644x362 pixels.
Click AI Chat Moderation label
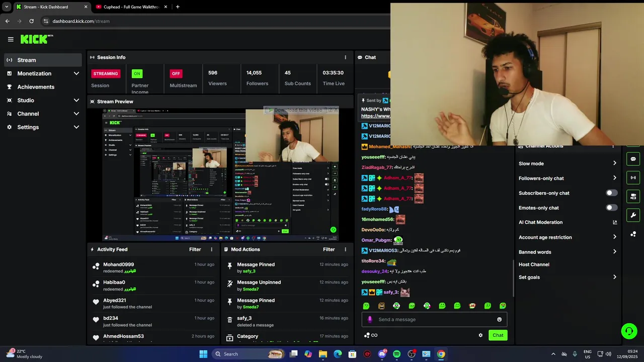coord(540,222)
